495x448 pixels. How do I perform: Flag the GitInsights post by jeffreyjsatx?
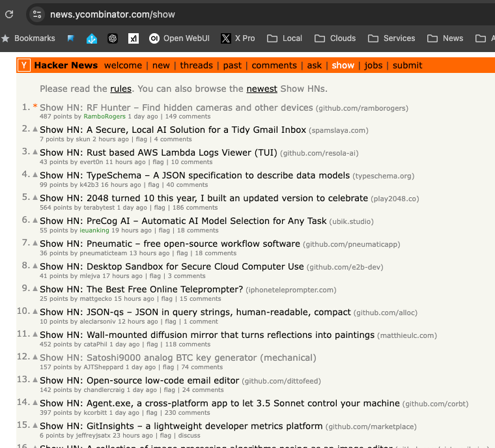coord(165,436)
